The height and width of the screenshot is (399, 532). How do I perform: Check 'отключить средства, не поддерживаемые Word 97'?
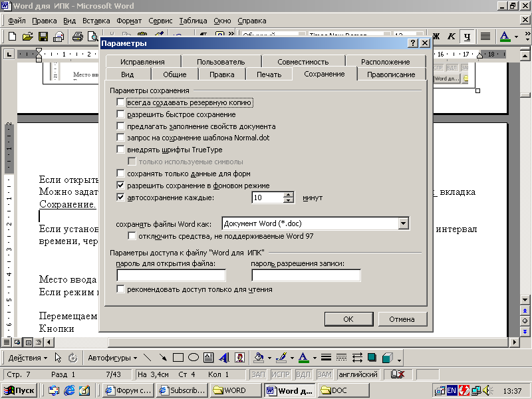132,236
